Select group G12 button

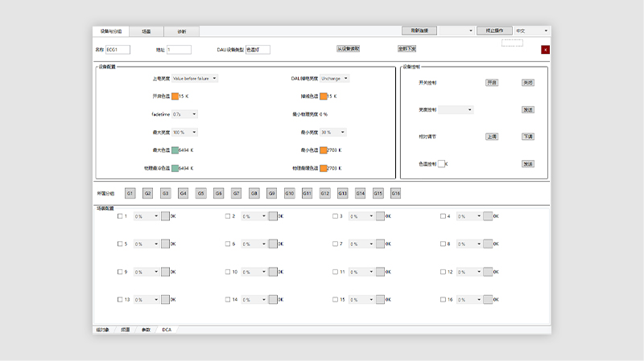(x=324, y=194)
